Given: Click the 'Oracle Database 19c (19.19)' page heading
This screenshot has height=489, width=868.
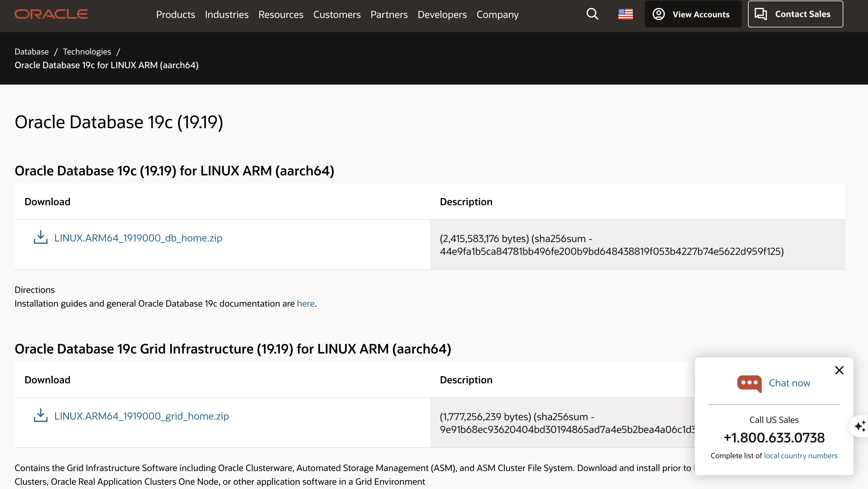Looking at the screenshot, I should [119, 122].
